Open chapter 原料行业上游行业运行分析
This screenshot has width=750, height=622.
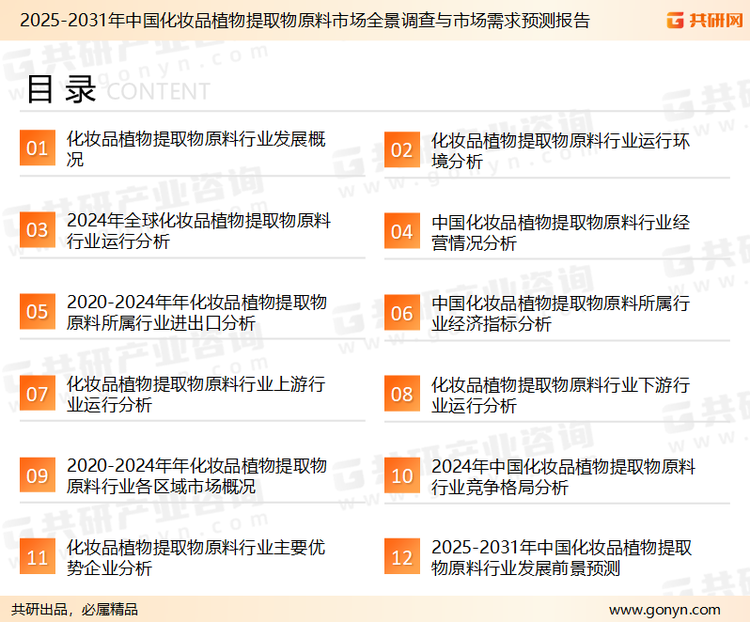coord(196,394)
